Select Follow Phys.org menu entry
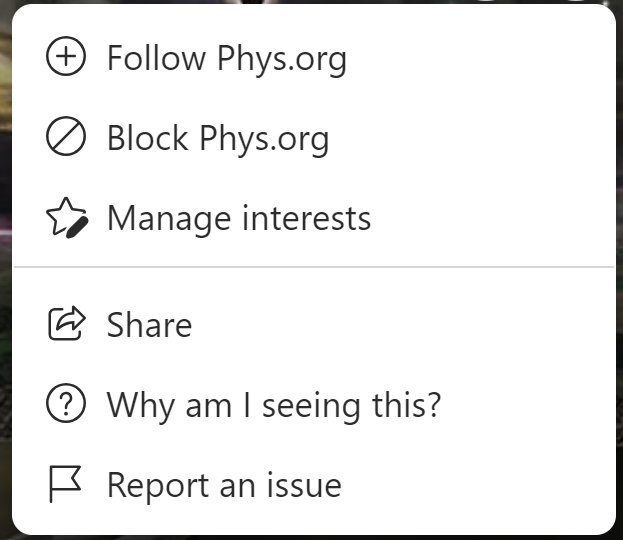 coord(314,56)
